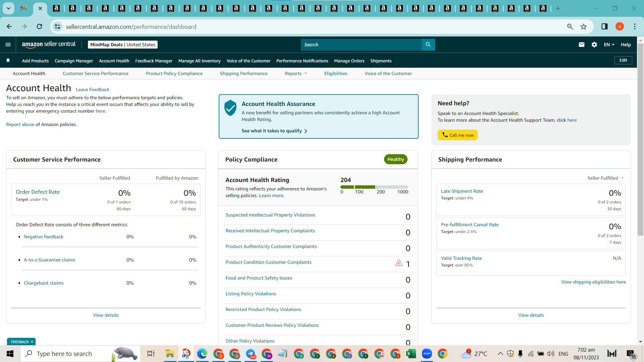This screenshot has height=362, width=644.
Task: Focus the Seller Central search field
Action: click(361, 45)
